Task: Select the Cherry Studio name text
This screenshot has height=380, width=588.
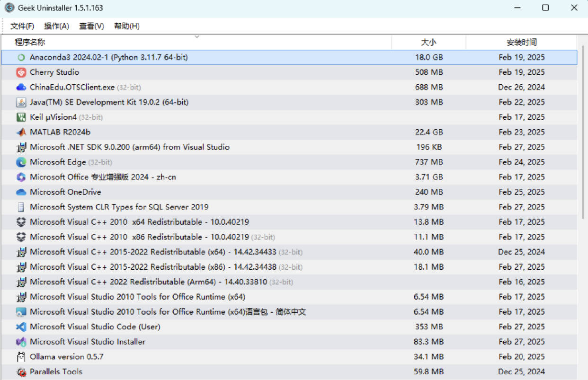Action: pyautogui.click(x=54, y=72)
